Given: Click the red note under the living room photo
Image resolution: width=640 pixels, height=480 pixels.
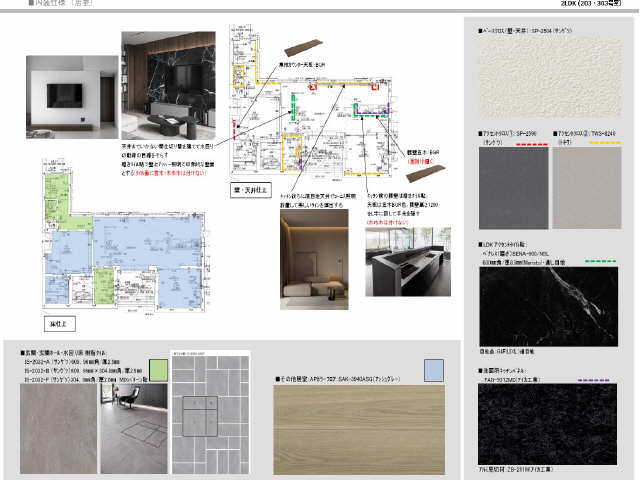Looking at the screenshot, I should (171, 173).
